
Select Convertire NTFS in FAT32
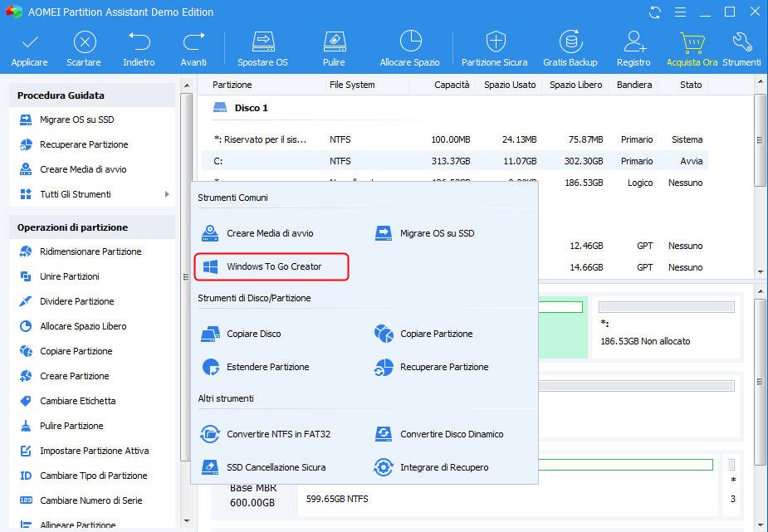click(266, 434)
